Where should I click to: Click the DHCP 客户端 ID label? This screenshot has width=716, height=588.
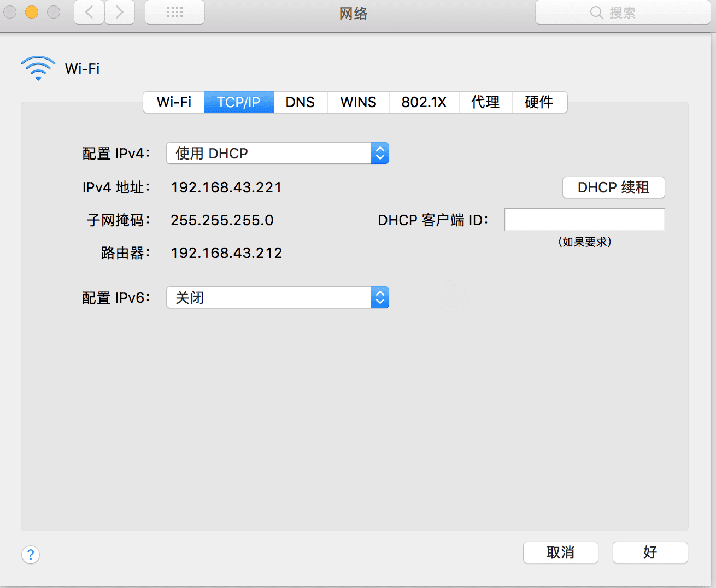click(433, 220)
